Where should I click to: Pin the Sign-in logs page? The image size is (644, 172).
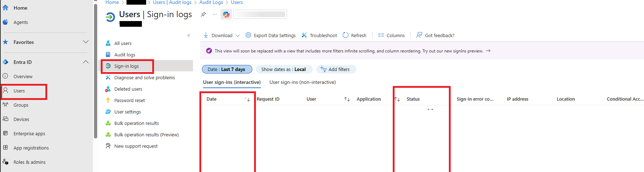[x=203, y=14]
